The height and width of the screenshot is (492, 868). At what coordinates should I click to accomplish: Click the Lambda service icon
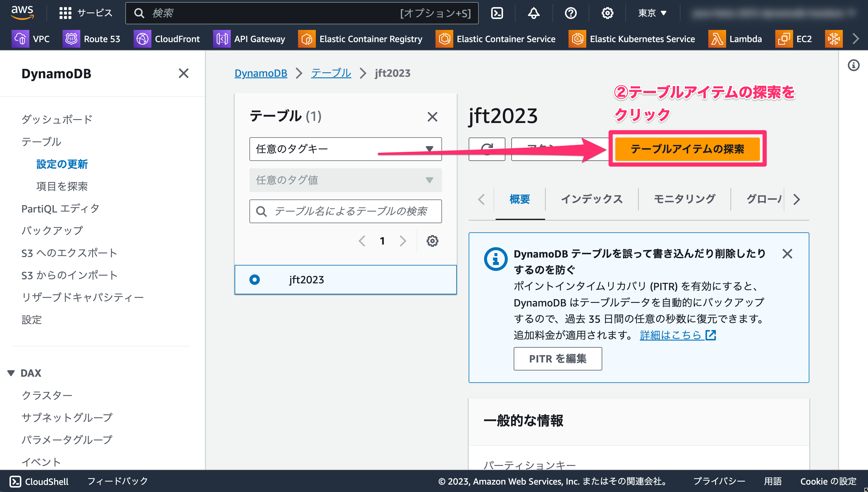[716, 38]
